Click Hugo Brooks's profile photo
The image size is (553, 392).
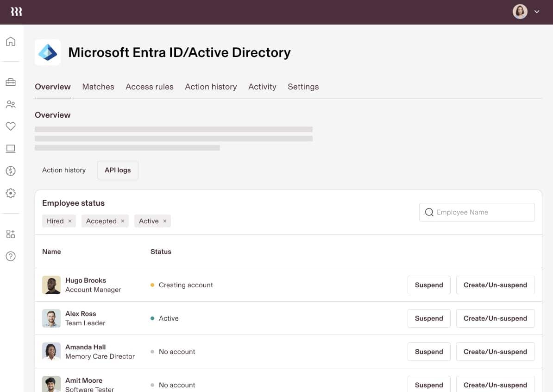click(51, 285)
